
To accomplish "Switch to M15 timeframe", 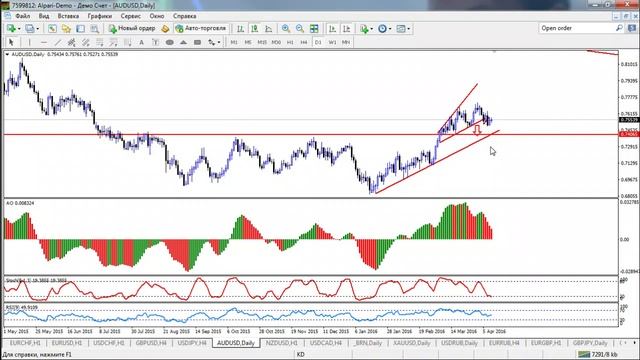I will pyautogui.click(x=262, y=42).
